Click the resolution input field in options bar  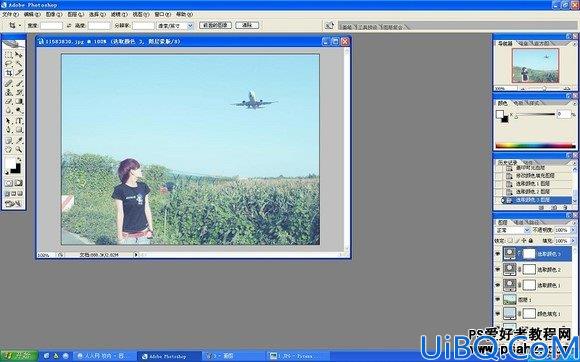coord(143,26)
